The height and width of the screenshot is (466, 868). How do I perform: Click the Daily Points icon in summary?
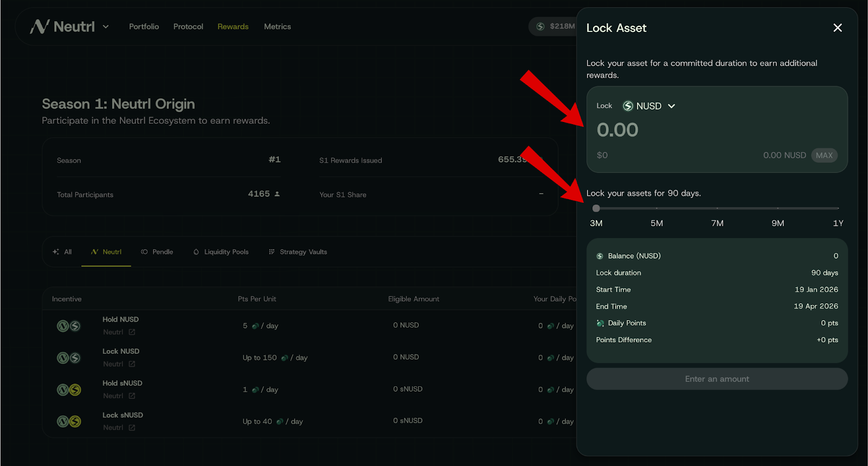(x=600, y=323)
